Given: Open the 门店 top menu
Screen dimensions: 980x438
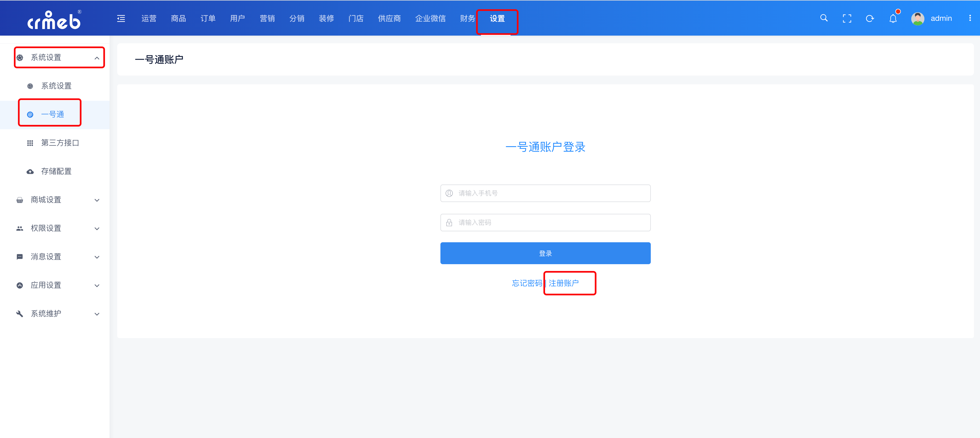Looking at the screenshot, I should click(x=356, y=19).
